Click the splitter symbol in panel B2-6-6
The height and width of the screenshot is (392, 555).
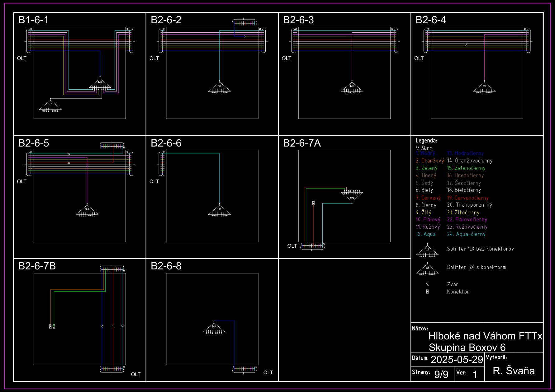tap(219, 211)
